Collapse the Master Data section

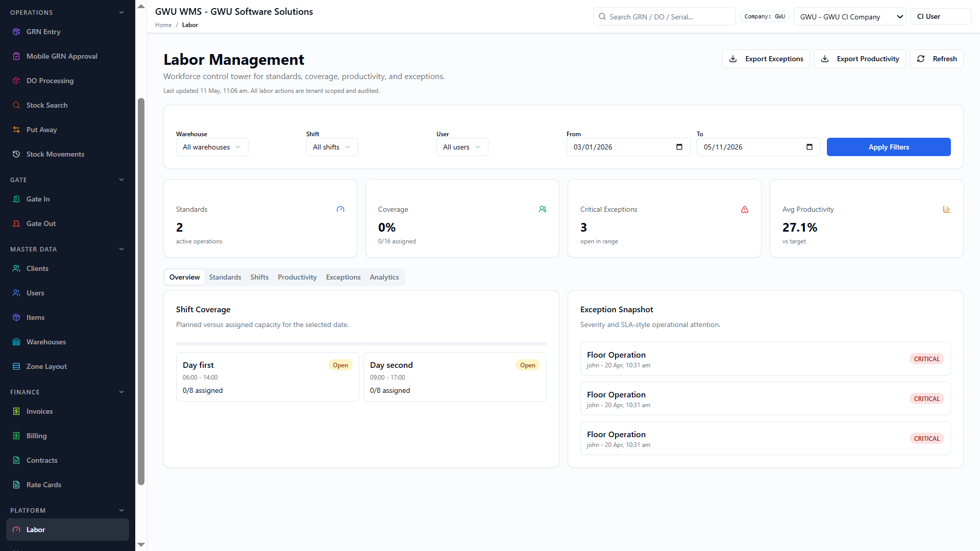coord(121,249)
